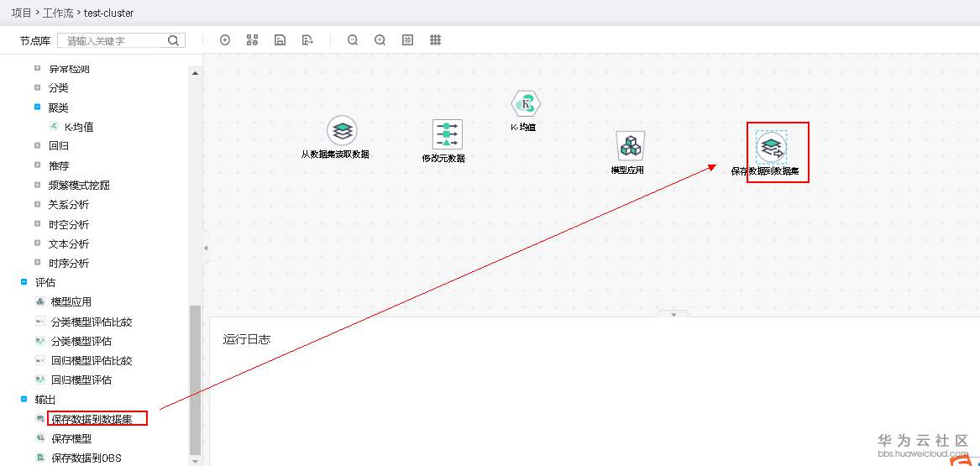Expand the 文本分析 category

tap(38, 243)
